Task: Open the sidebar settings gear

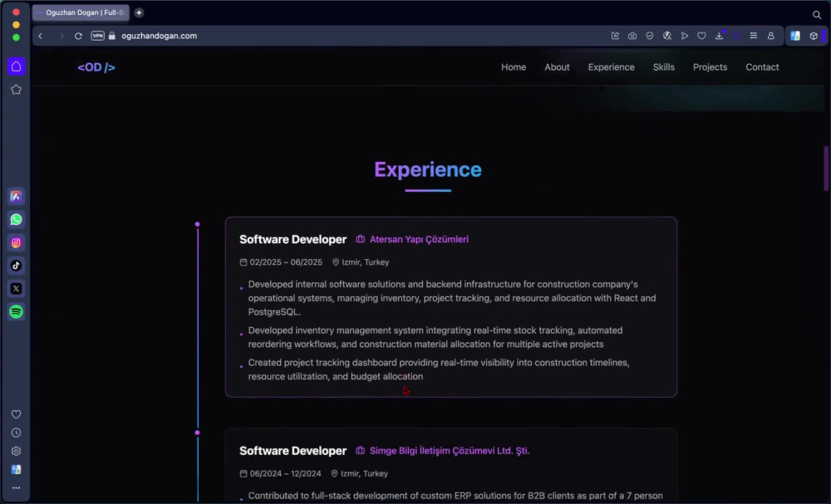Action: pos(17,451)
